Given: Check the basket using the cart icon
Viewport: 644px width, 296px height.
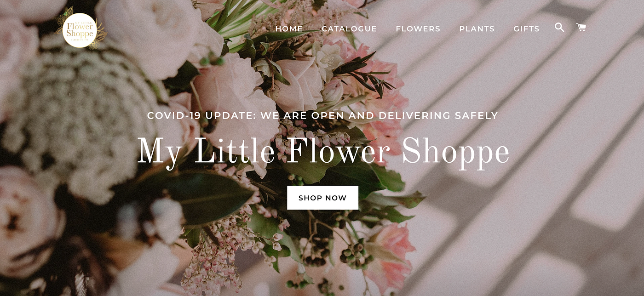Looking at the screenshot, I should (581, 28).
